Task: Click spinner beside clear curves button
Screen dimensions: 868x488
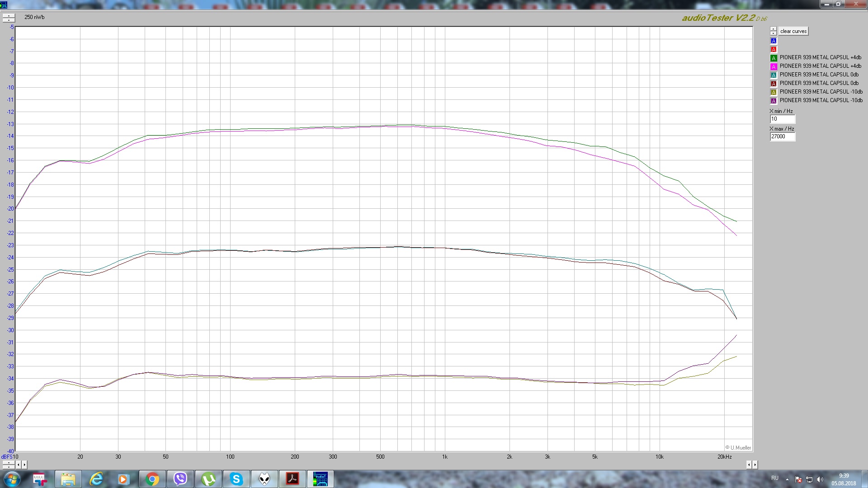Action: pos(774,31)
